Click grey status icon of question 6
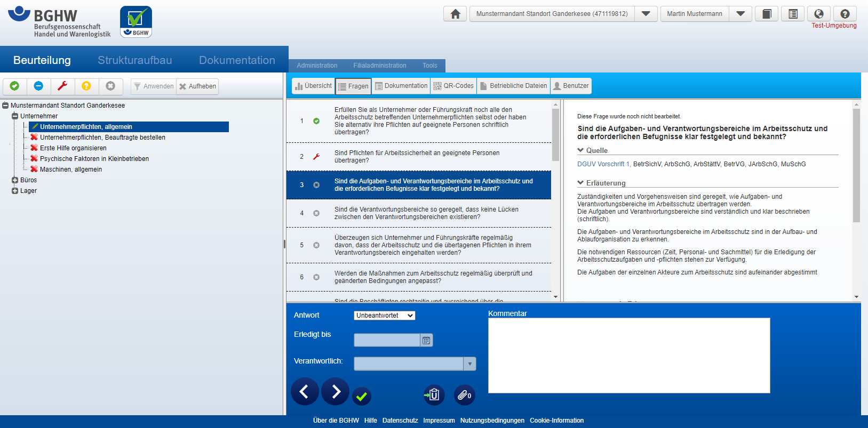Image resolution: width=868 pixels, height=428 pixels. point(316,277)
